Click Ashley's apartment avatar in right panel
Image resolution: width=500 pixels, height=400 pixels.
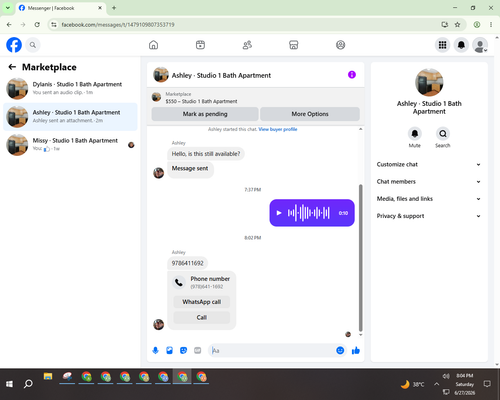pos(429,82)
